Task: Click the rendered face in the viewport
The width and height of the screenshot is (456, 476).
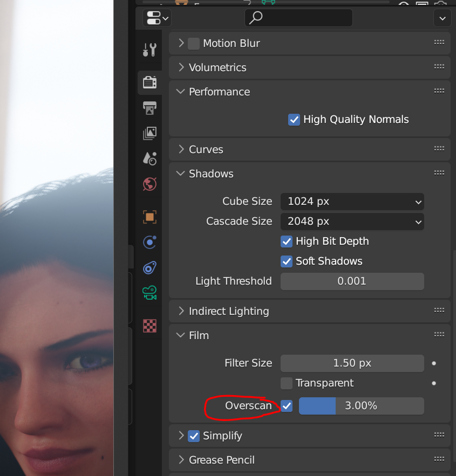Action: [x=58, y=364]
